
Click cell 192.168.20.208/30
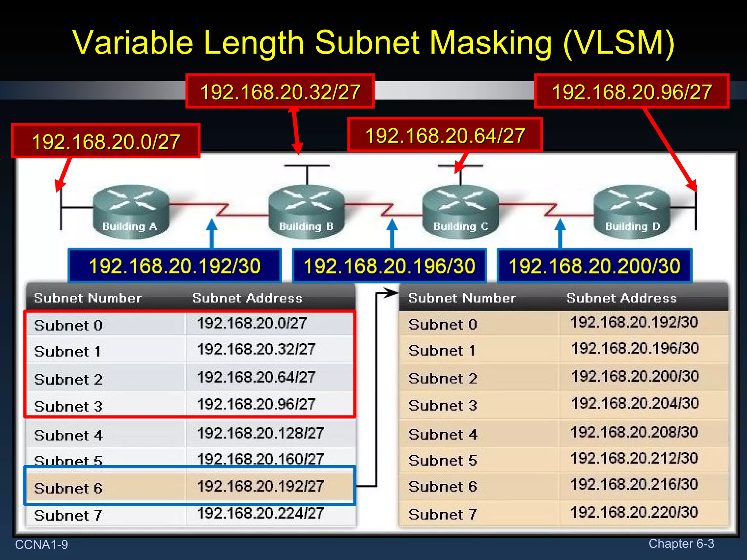click(634, 432)
